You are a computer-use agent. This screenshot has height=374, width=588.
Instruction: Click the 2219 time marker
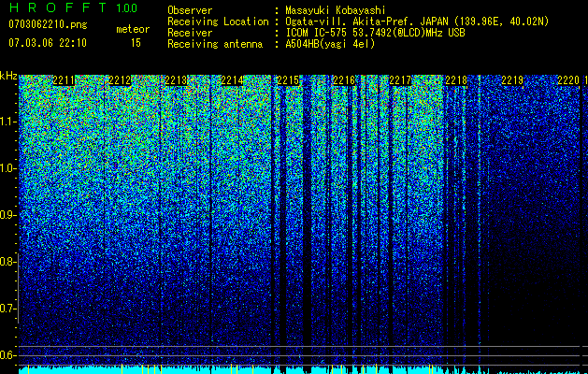click(512, 80)
